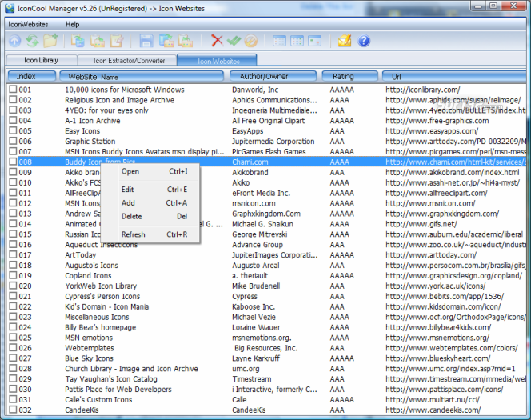This screenshot has height=420, width=531.
Task: Open link http://www.gifs.net/
Action: [x=421, y=224]
